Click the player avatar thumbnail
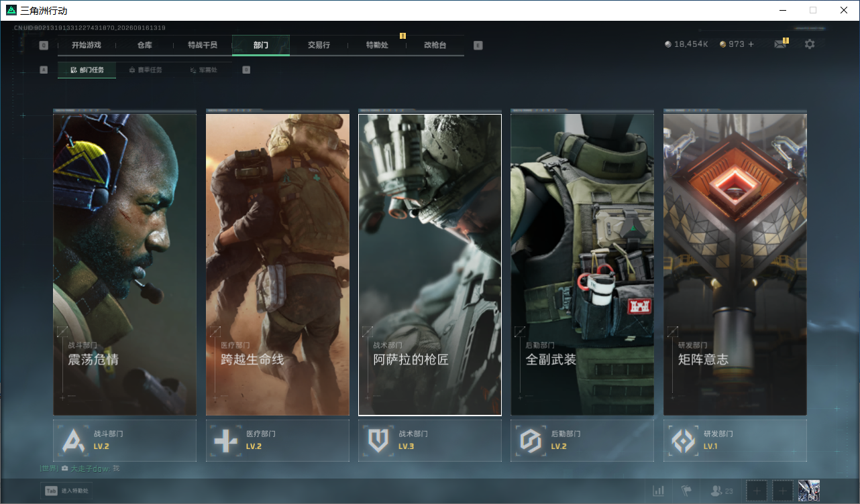This screenshot has height=504, width=860. (809, 491)
